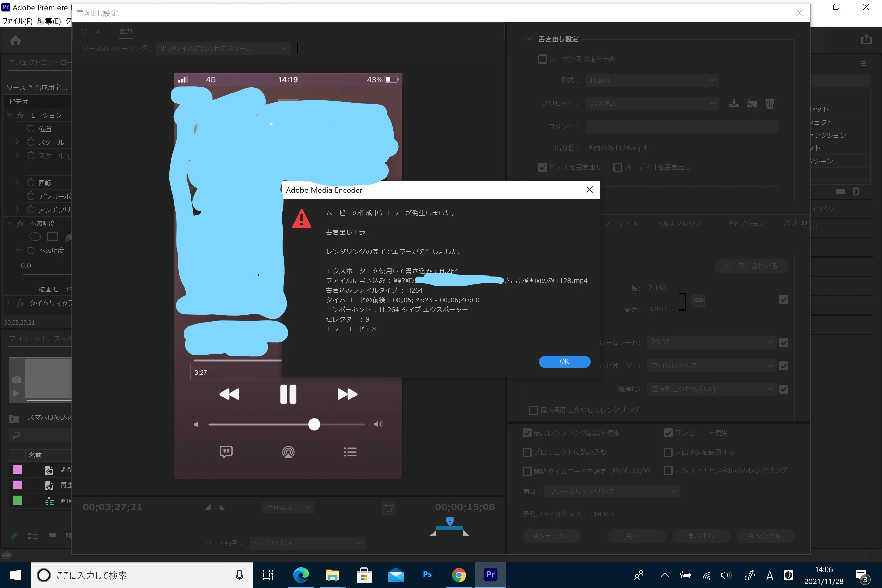
Task: Click the Premiere home icon
Action: [15, 41]
